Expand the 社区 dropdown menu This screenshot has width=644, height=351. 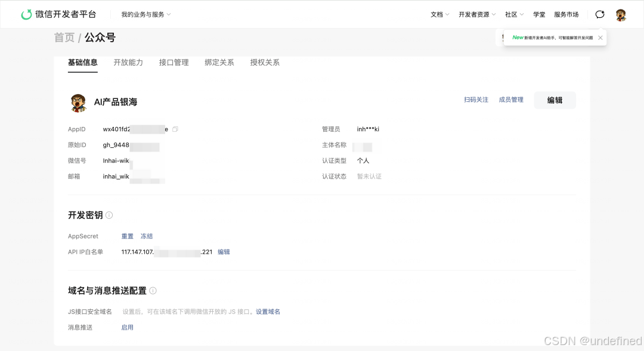click(514, 14)
